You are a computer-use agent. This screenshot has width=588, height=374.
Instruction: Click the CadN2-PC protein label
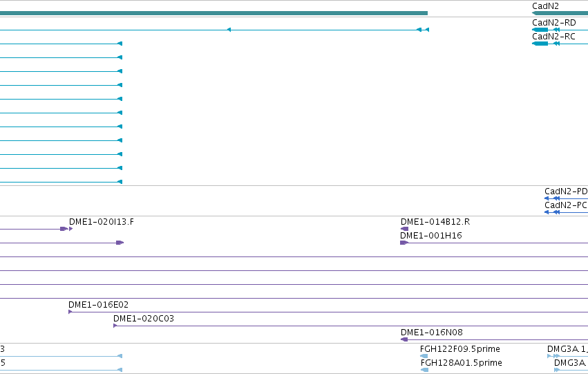pos(566,205)
